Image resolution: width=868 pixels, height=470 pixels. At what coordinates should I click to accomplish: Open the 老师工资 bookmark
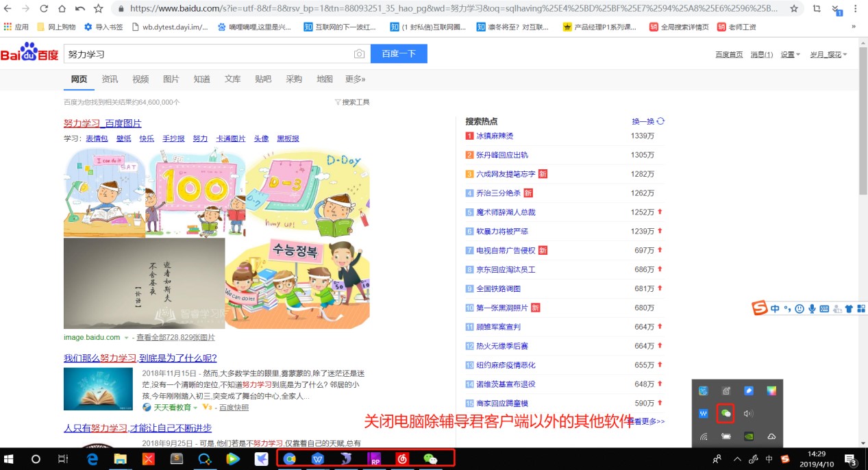pos(736,27)
